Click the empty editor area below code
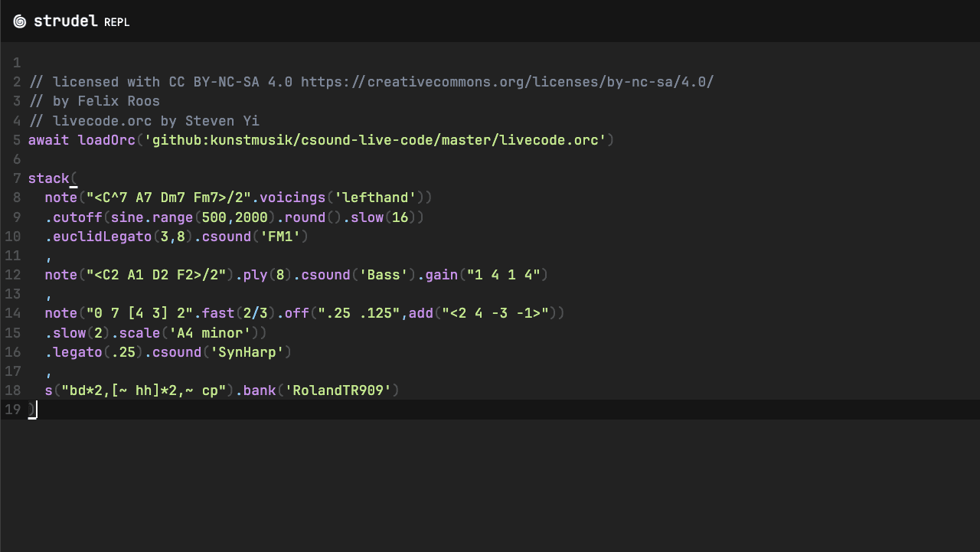Viewport: 980px width, 552px height. point(490,482)
